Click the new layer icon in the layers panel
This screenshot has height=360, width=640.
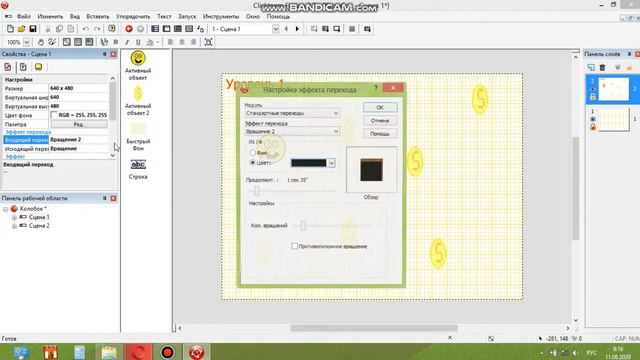click(591, 67)
